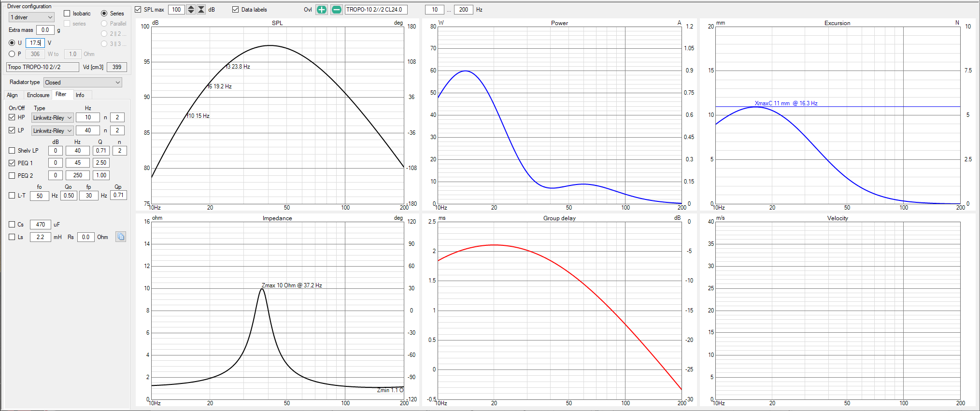Click HP filter order n field
Image resolution: width=980 pixels, height=411 pixels.
[x=117, y=117]
